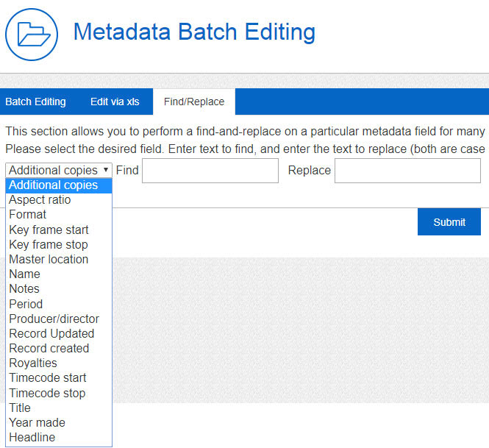Select Record Updated field option
489x448 pixels.
pos(51,333)
